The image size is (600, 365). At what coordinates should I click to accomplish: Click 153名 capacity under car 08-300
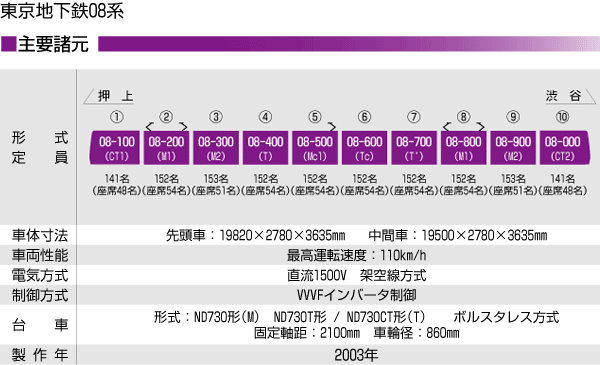(x=216, y=179)
